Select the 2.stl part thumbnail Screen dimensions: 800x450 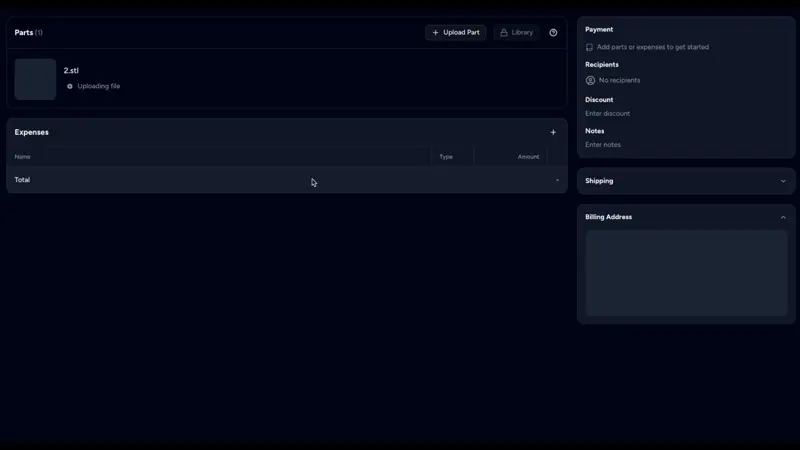pyautogui.click(x=35, y=79)
